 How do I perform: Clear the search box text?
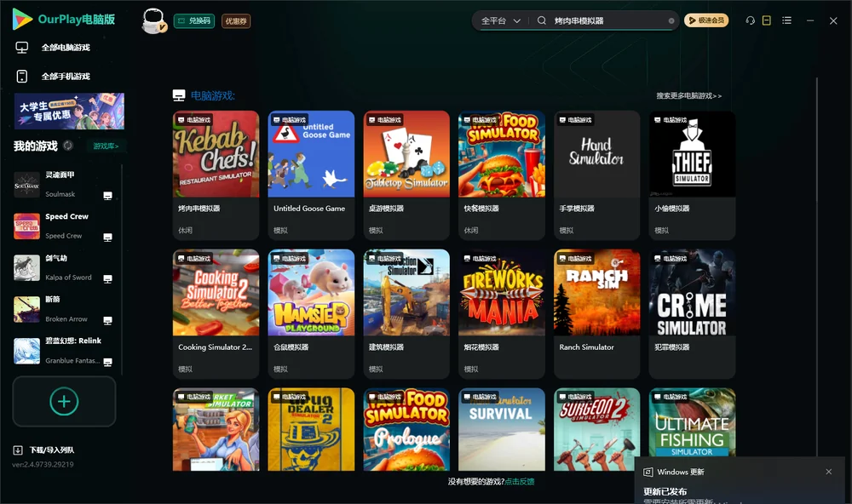coord(671,21)
